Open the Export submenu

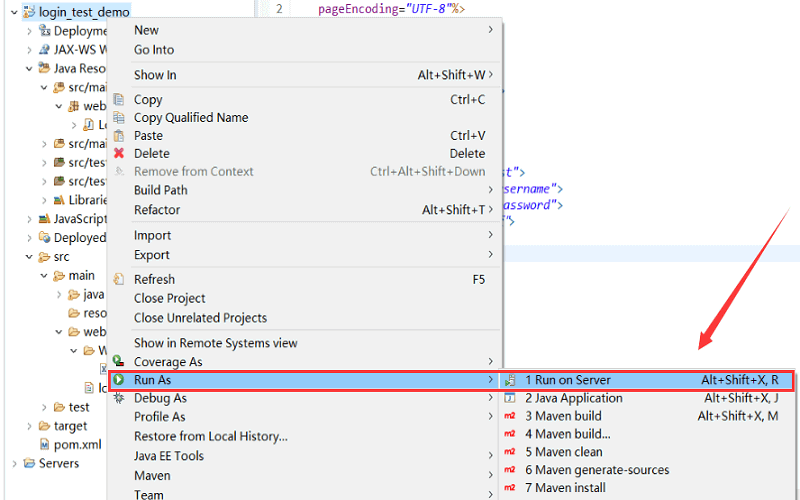(305, 255)
